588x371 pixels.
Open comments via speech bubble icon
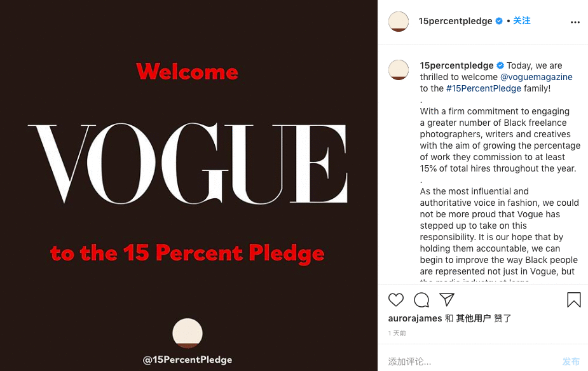421,300
